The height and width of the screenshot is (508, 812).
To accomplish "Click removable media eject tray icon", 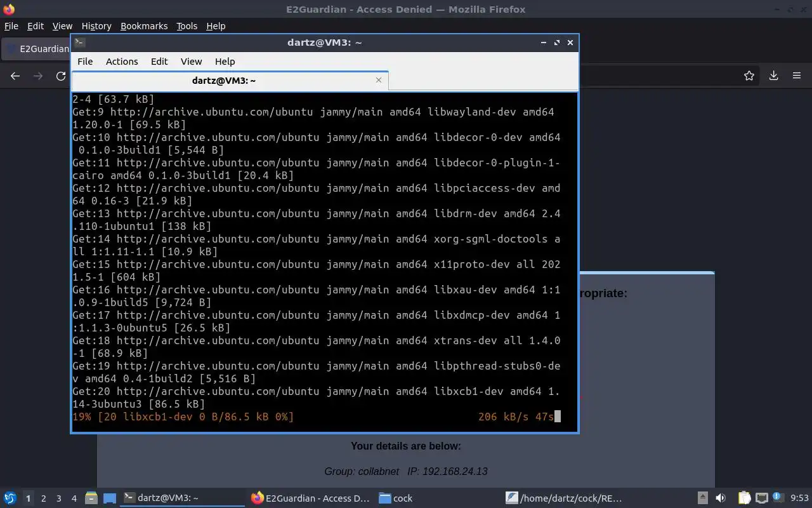I will tap(702, 498).
